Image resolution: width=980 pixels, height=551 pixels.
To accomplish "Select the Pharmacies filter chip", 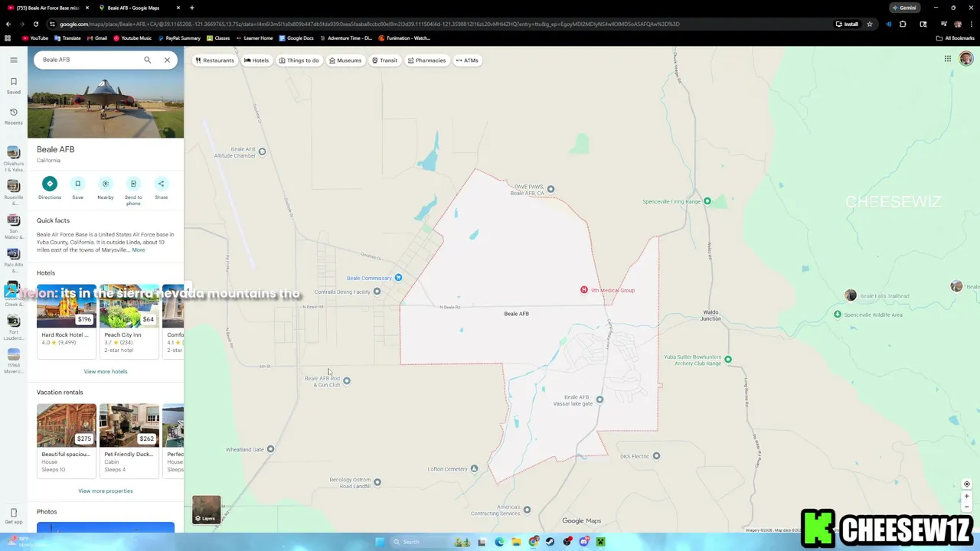I will (426, 60).
